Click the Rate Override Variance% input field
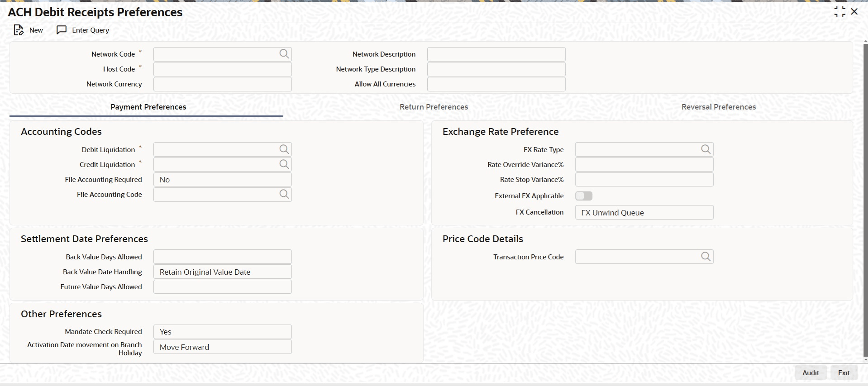The width and height of the screenshot is (868, 387). [644, 165]
